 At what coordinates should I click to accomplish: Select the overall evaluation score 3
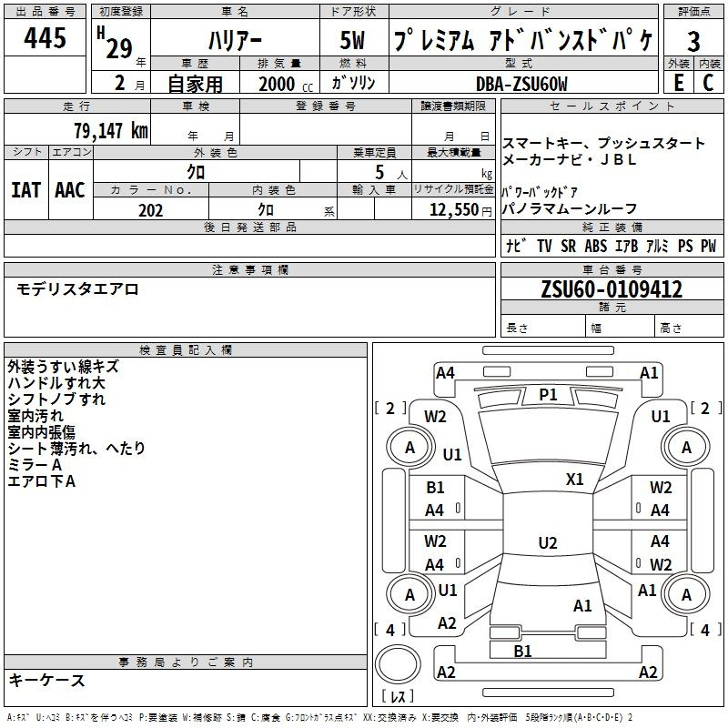[693, 40]
